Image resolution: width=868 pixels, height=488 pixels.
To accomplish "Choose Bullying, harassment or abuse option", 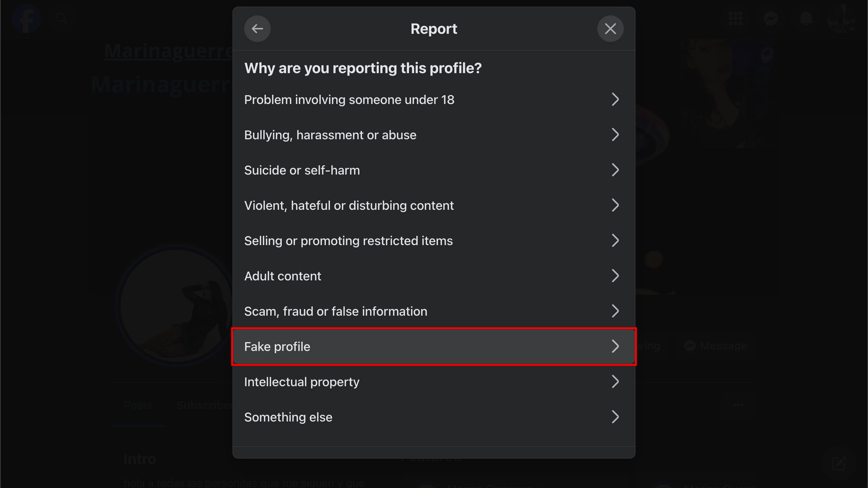I will [330, 135].
